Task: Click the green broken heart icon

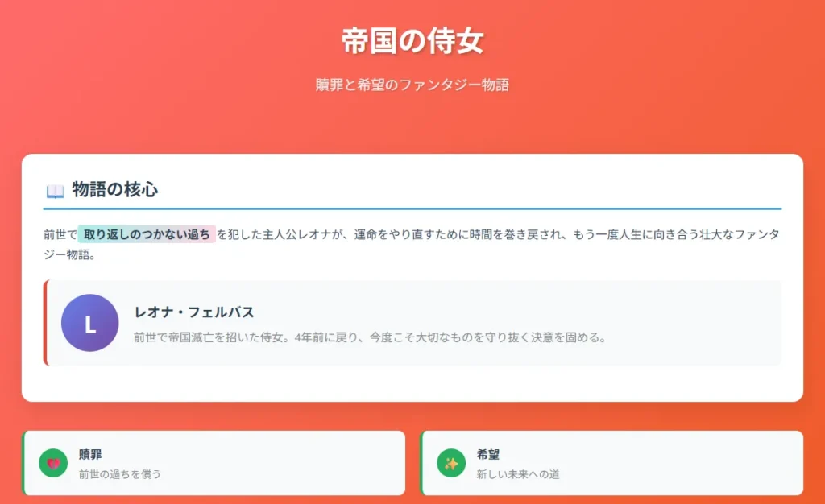Action: [x=53, y=463]
